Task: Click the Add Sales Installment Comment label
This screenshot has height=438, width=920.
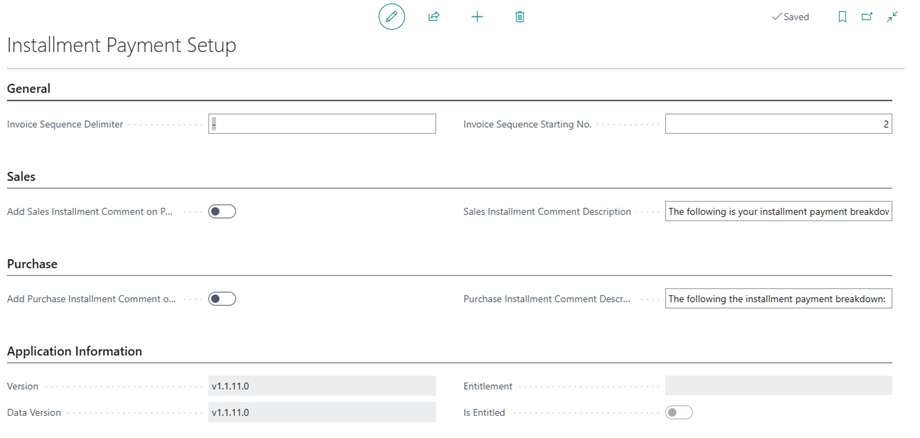Action: click(x=90, y=212)
